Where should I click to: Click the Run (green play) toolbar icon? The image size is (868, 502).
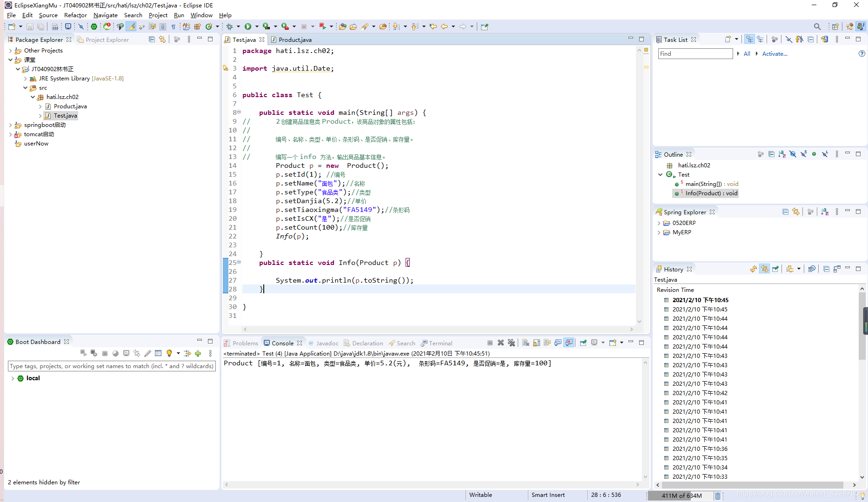tap(248, 26)
